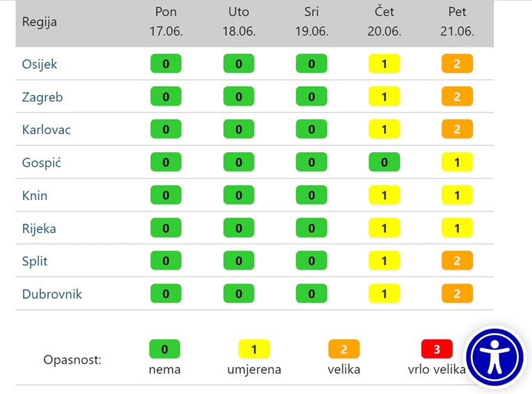Select the Split region link
The image size is (532, 394).
(35, 261)
